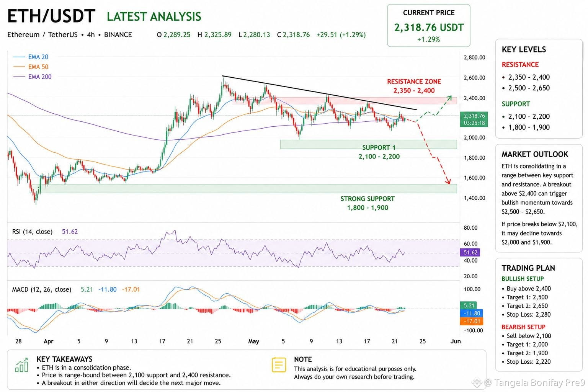The height and width of the screenshot is (392, 588).
Task: Select the blue -11.80 MACD tag on the axis
Action: pyautogui.click(x=472, y=313)
